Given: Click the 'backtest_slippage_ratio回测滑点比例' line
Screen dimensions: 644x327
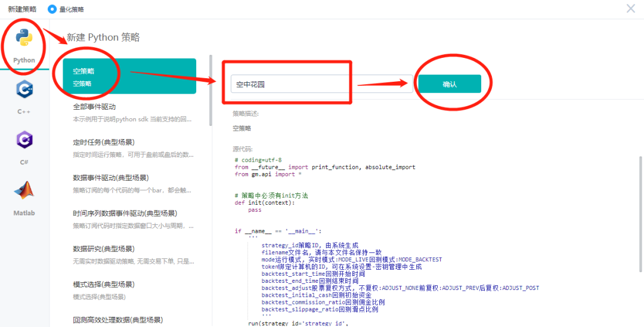Looking at the screenshot, I should click(320, 309).
